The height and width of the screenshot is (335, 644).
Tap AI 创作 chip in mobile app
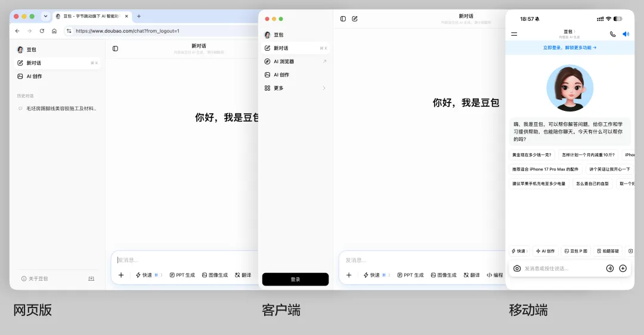point(545,251)
